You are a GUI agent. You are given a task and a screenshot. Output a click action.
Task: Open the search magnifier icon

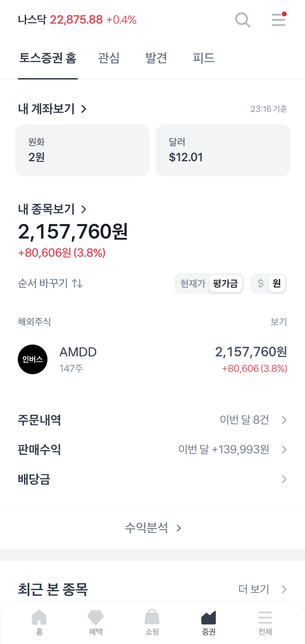(242, 20)
